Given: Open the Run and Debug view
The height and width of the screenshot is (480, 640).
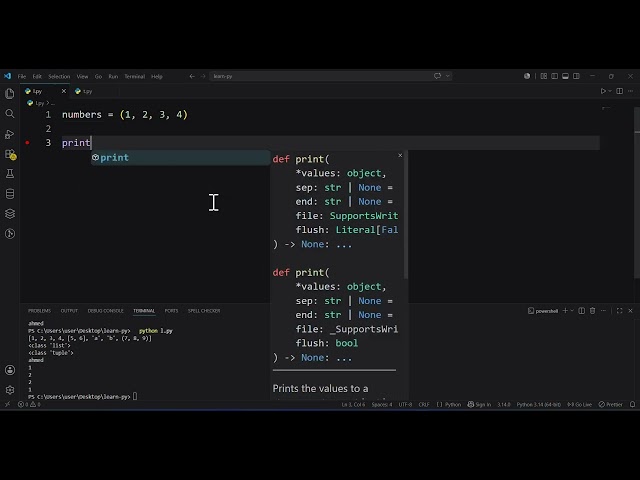Looking at the screenshot, I should tap(10, 134).
